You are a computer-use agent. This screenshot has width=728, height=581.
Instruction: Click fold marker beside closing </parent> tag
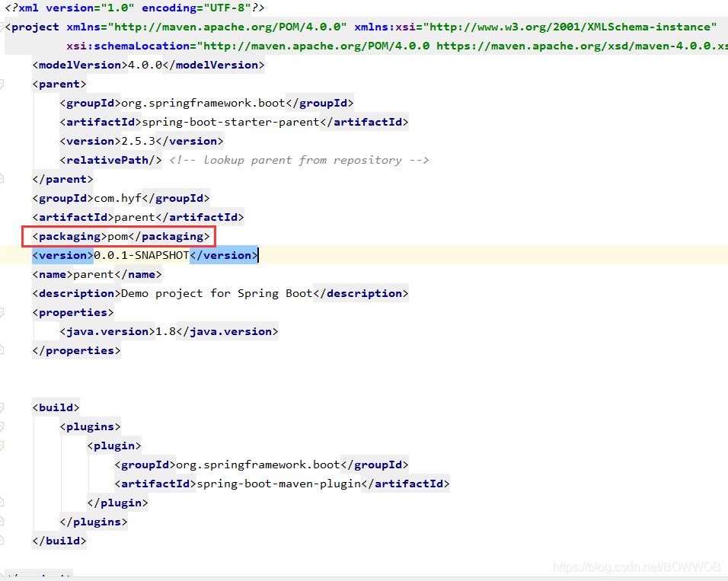pos(2,179)
